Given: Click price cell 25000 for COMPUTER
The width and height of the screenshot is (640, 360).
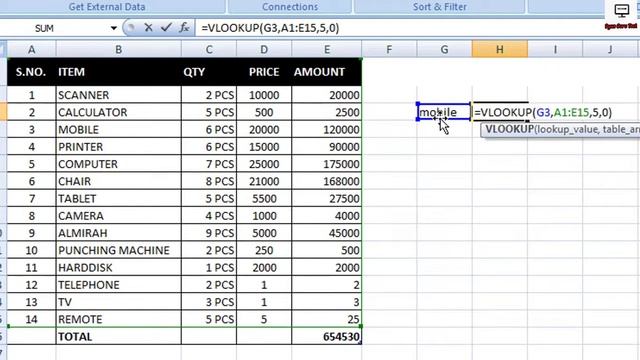Looking at the screenshot, I should click(264, 164).
